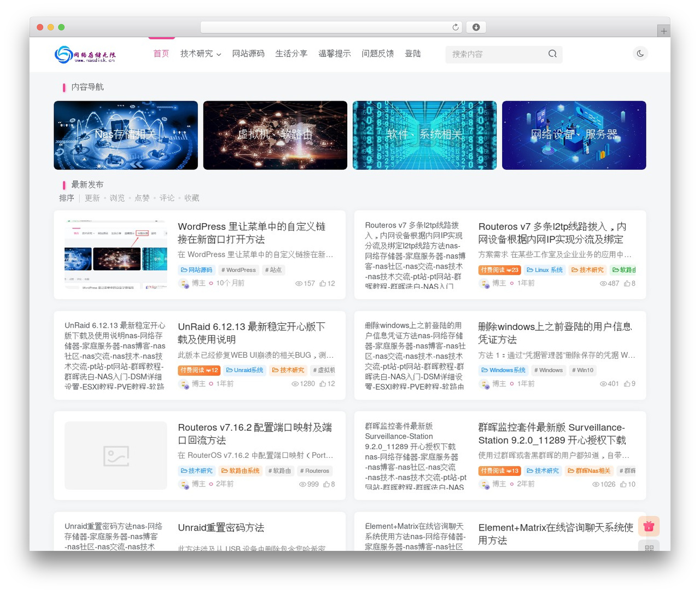Open Element+Matrix在线咨询聊天系统 article title
The height and width of the screenshot is (593, 700).
(556, 534)
